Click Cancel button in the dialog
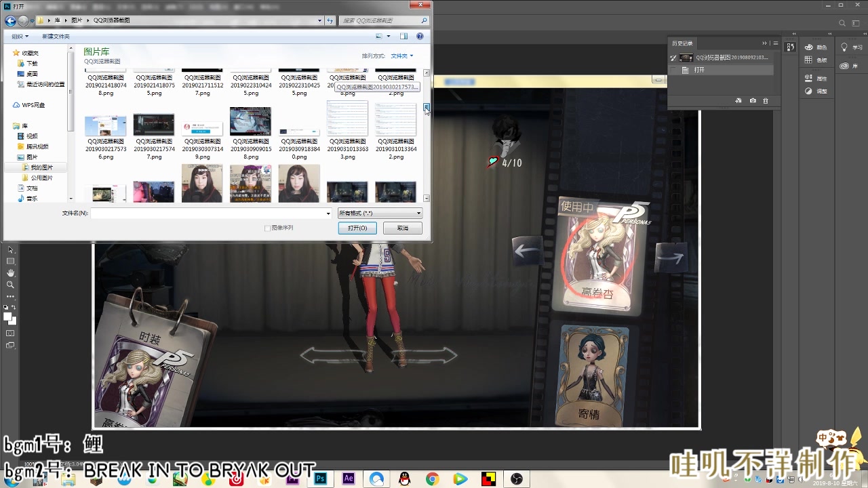The image size is (868, 488). (x=403, y=228)
